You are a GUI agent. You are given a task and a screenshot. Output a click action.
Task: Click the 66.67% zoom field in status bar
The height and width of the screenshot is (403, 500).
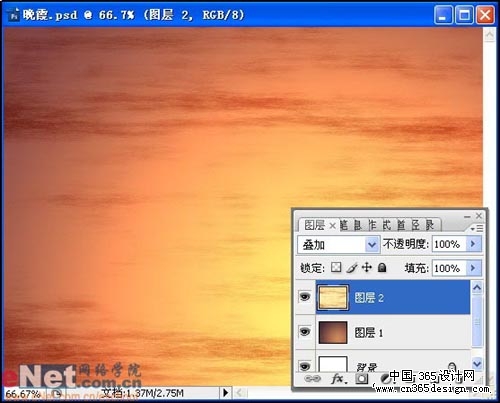pos(24,394)
